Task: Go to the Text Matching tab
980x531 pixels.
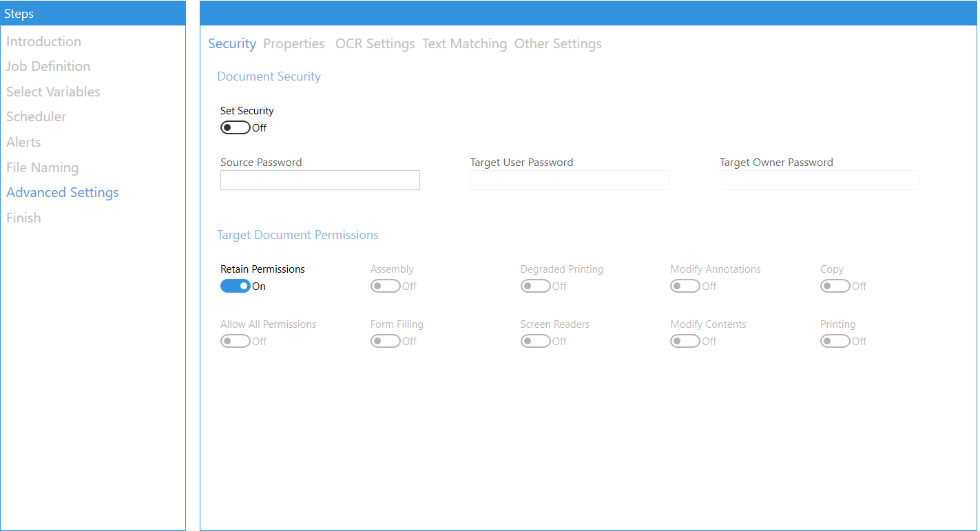Action: pyautogui.click(x=464, y=43)
